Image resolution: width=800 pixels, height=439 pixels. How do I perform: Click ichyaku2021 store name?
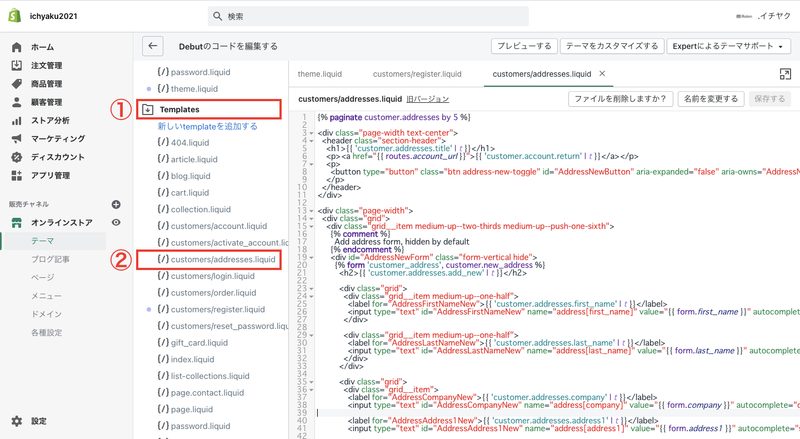[x=53, y=16]
